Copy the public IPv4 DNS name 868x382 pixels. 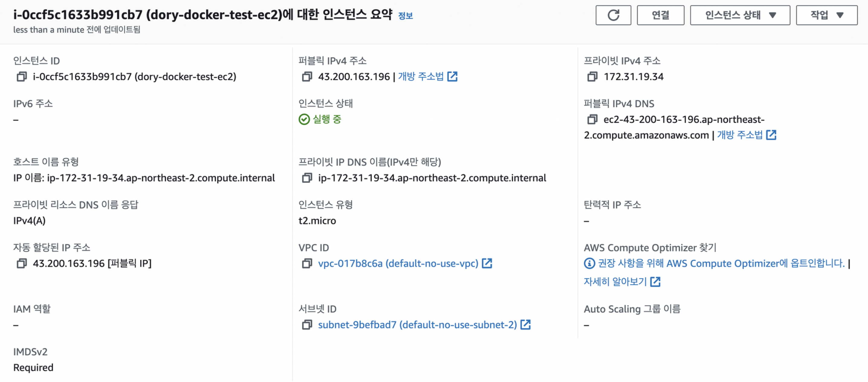592,119
